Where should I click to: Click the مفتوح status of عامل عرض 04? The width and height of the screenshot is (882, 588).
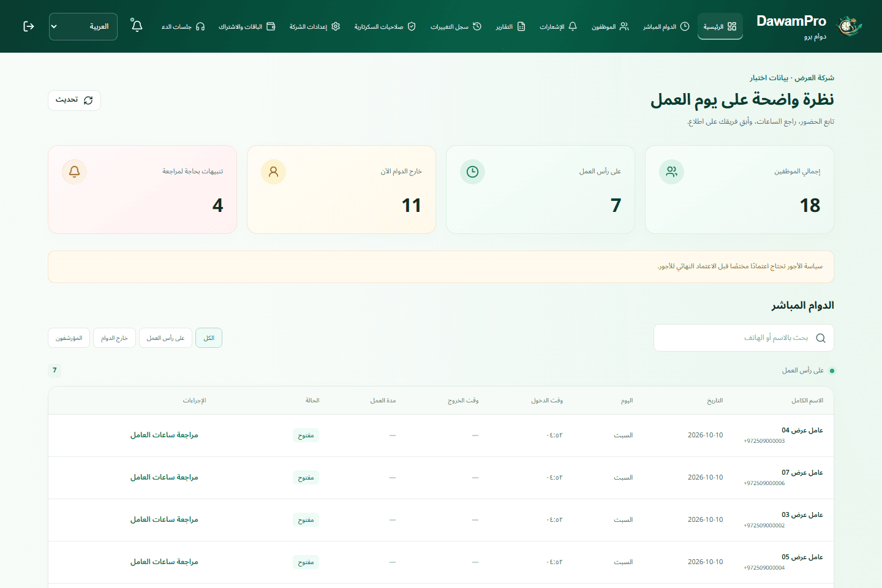306,435
